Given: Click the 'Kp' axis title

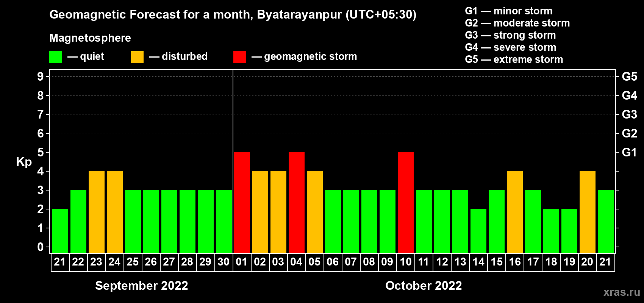Looking at the screenshot, I should click(x=24, y=162).
